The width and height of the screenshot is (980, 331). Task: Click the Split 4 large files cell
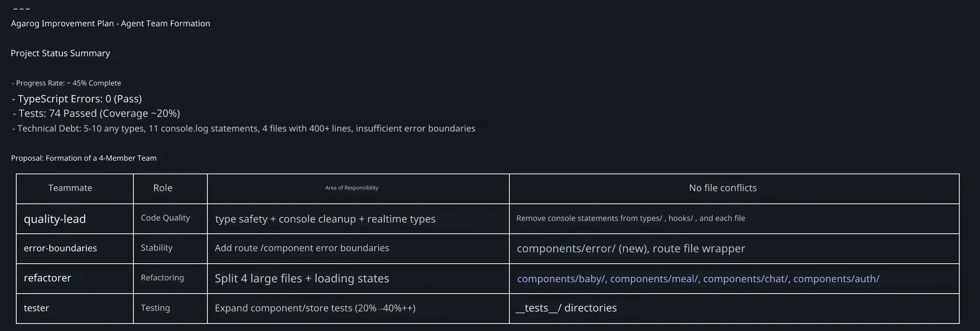(302, 279)
